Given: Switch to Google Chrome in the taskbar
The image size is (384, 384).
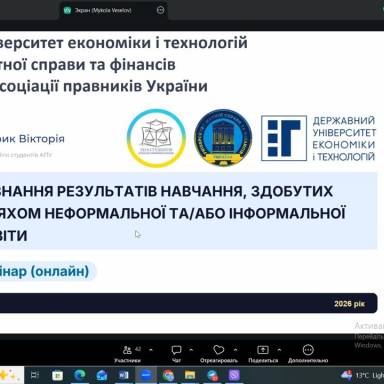Looking at the screenshot, I should tap(168, 376).
